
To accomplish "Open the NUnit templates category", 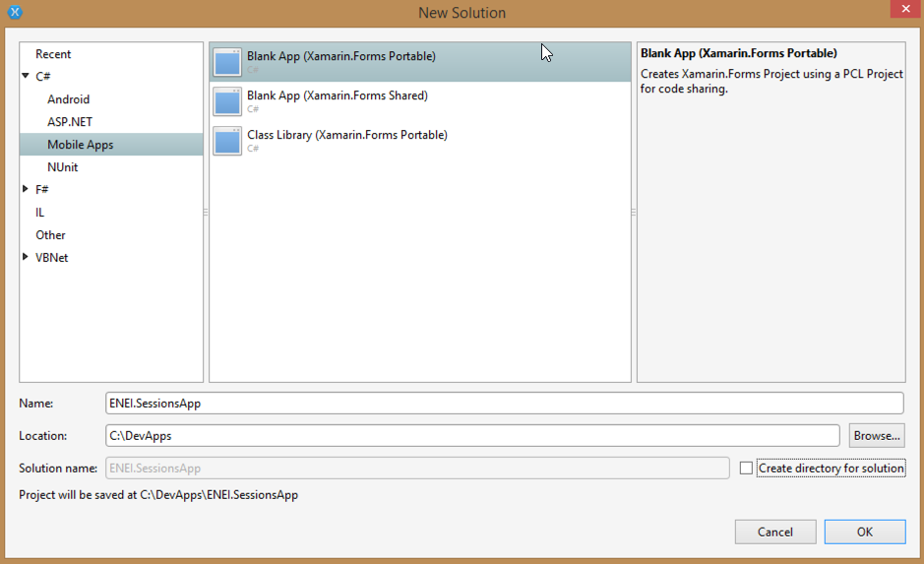I will [62, 166].
